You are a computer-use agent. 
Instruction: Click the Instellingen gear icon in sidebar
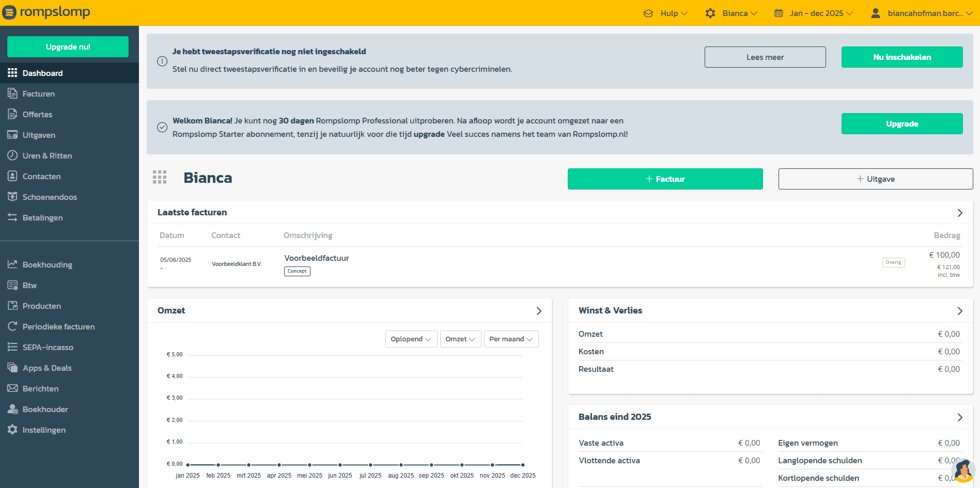click(12, 430)
